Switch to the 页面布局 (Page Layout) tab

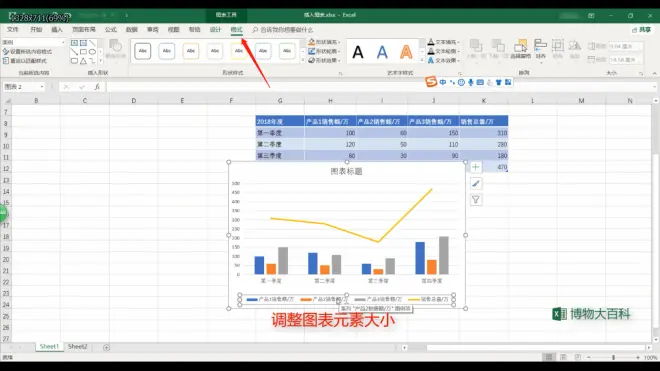pyautogui.click(x=84, y=29)
